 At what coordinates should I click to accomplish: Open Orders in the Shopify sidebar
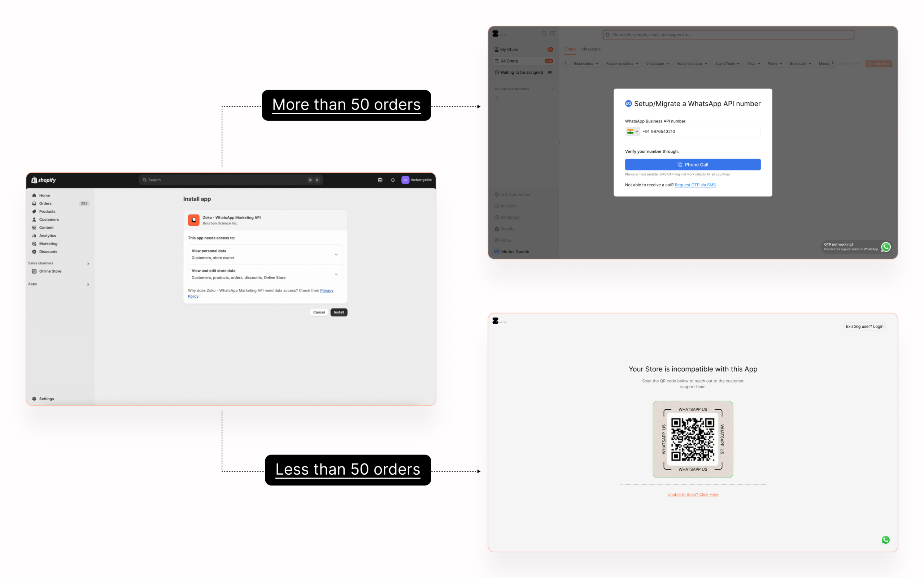pos(45,203)
